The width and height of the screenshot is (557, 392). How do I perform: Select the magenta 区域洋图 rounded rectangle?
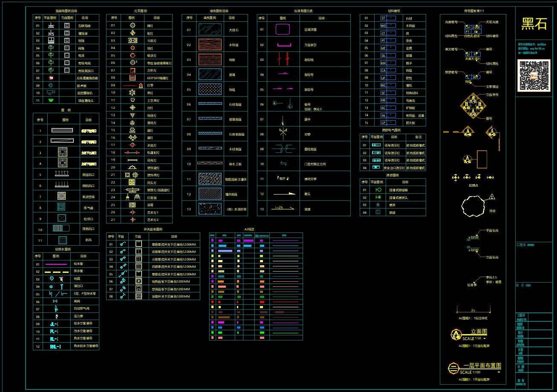[283, 29]
